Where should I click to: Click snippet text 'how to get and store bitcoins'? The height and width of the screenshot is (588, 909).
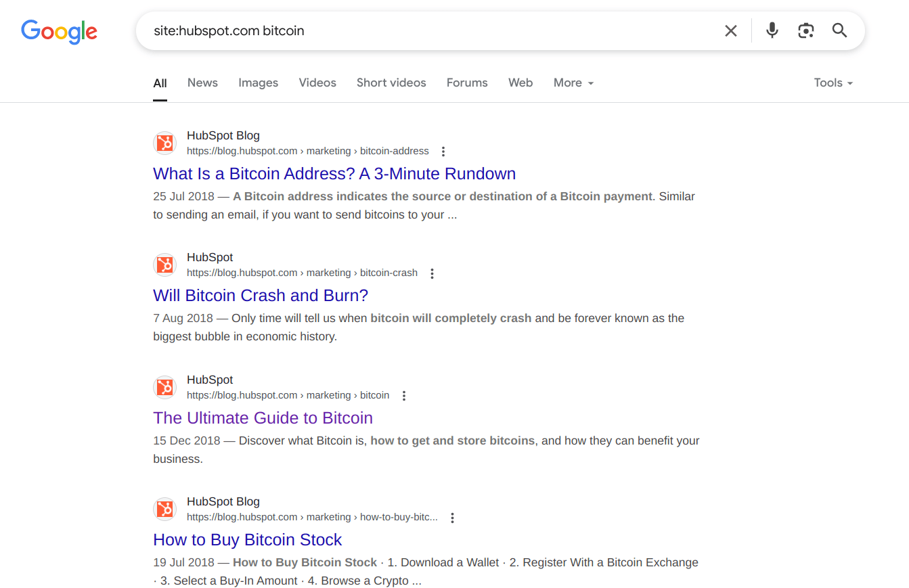click(x=453, y=440)
